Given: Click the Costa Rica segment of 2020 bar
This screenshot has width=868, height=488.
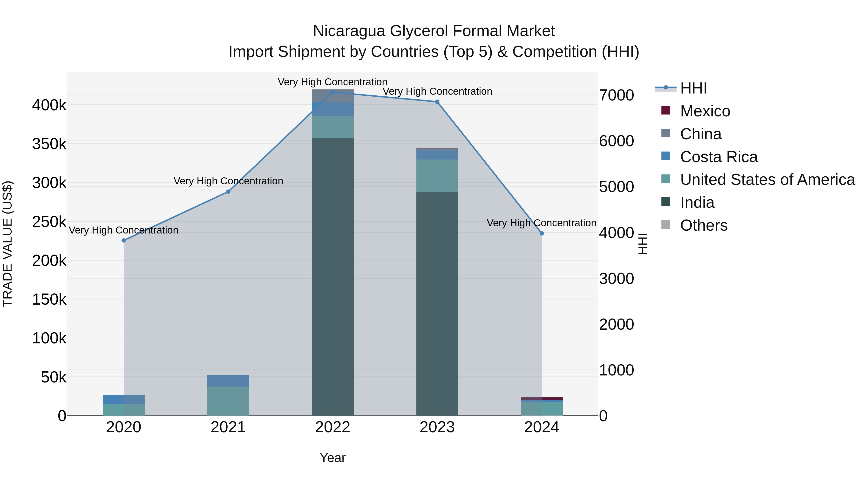Looking at the screenshot, I should coord(124,399).
